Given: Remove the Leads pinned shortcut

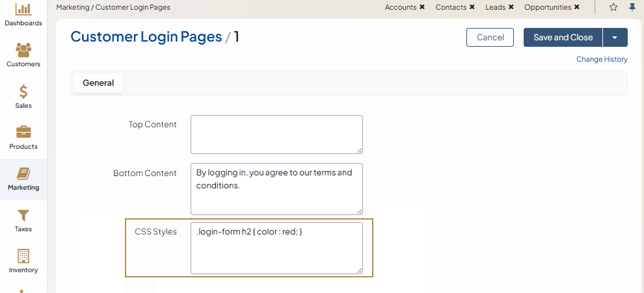Looking at the screenshot, I should coord(511,7).
